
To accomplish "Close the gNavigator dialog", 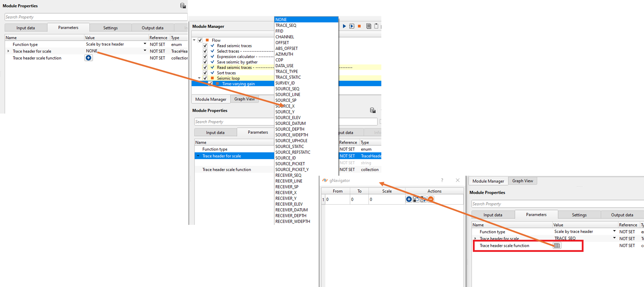I will [x=458, y=180].
